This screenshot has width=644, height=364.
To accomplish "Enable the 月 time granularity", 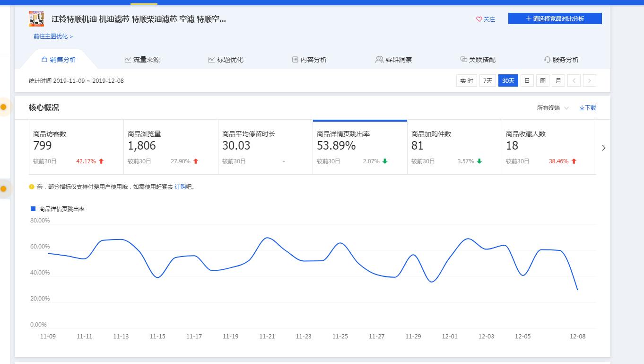I will tap(558, 80).
